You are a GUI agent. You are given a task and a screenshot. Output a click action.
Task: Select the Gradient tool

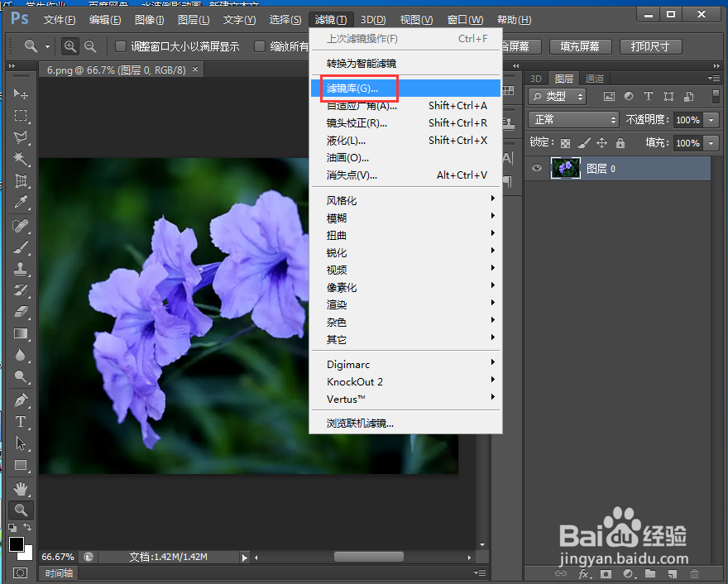tap(21, 333)
